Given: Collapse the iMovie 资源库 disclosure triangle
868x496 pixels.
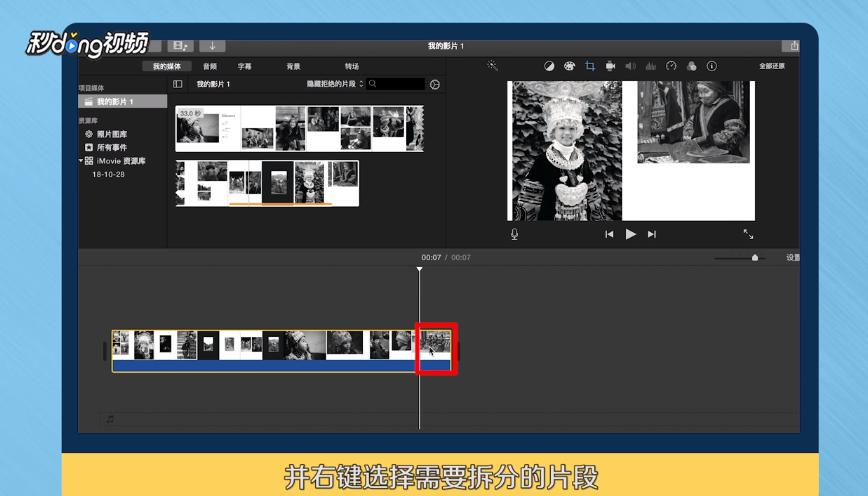Looking at the screenshot, I should tap(81, 161).
